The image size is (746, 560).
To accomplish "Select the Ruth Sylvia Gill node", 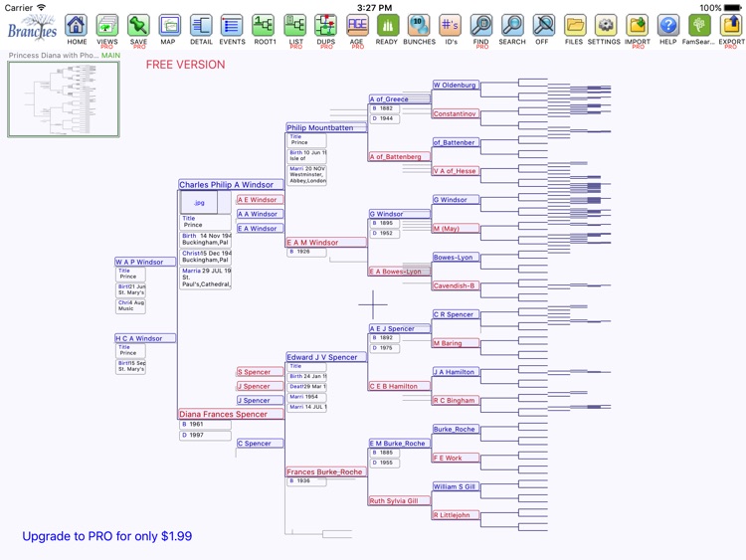I will (400, 500).
